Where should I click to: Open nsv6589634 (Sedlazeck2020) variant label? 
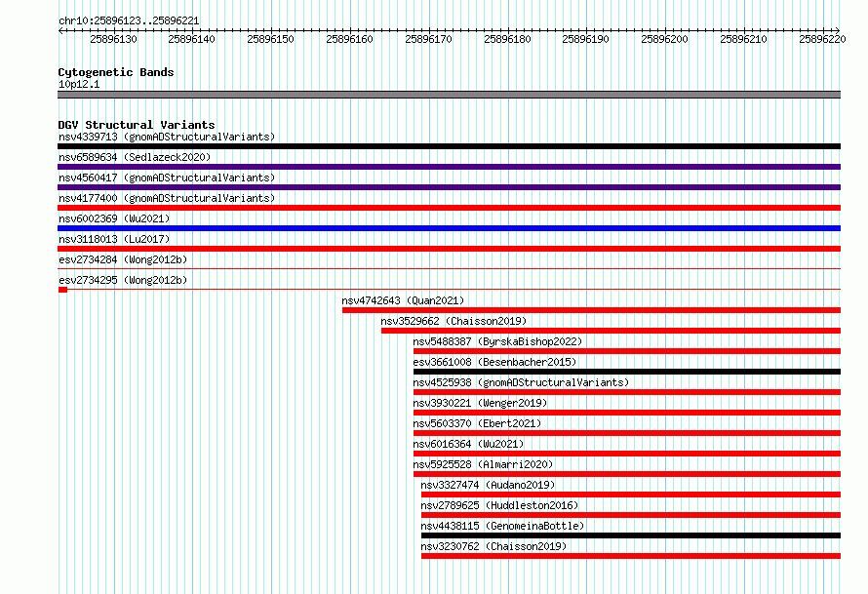pyautogui.click(x=135, y=157)
